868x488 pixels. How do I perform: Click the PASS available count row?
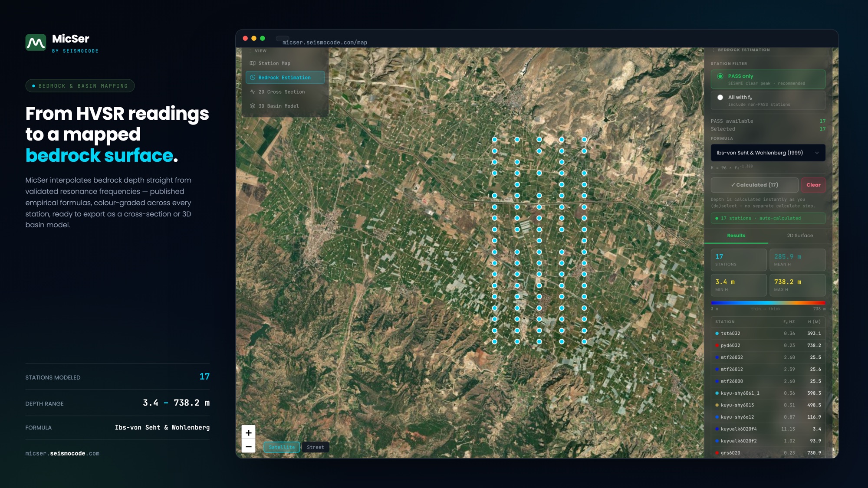click(768, 121)
